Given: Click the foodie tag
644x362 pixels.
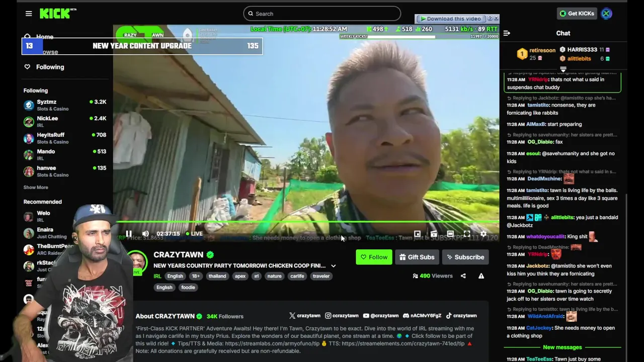Looking at the screenshot, I should pos(188,288).
